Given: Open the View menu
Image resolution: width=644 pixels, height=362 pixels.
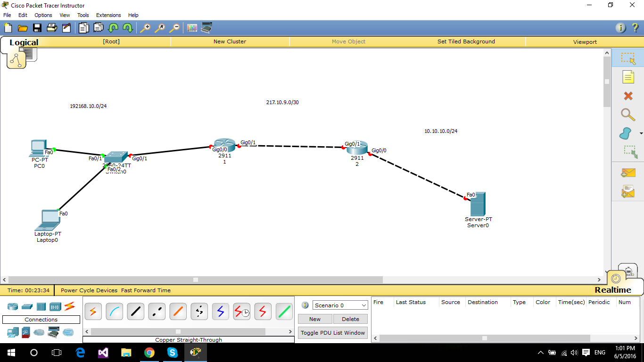Looking at the screenshot, I should click(x=65, y=15).
